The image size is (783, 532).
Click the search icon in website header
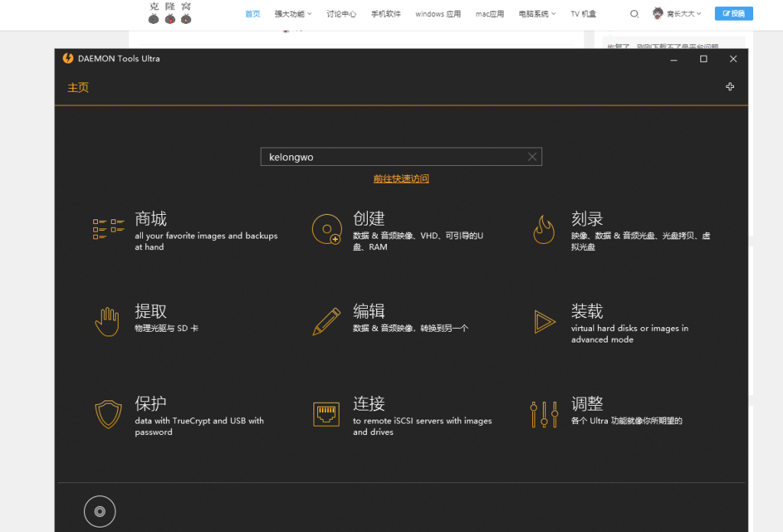coord(634,14)
